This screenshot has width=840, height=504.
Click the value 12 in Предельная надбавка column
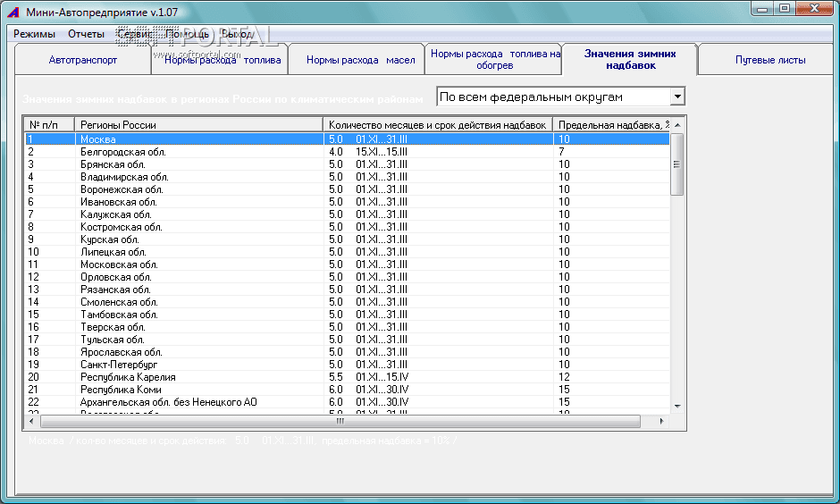click(x=564, y=376)
